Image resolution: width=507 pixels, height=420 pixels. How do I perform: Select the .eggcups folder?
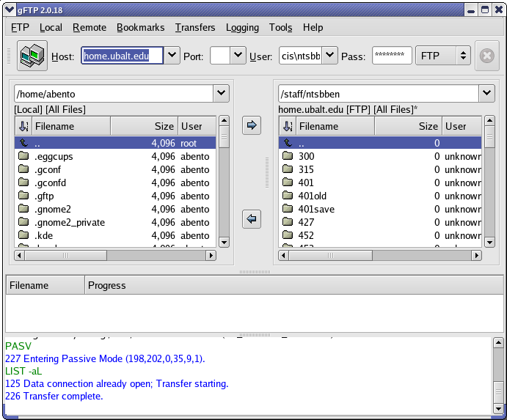tap(115, 156)
